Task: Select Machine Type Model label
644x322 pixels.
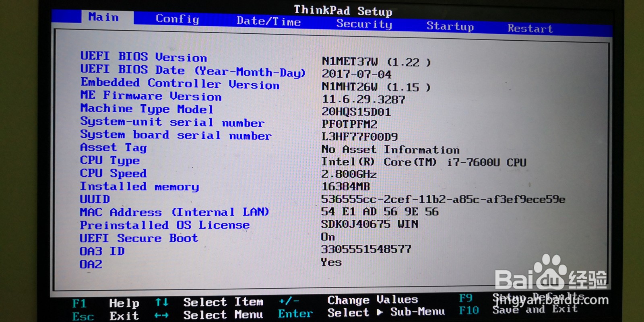Action: pyautogui.click(x=147, y=109)
